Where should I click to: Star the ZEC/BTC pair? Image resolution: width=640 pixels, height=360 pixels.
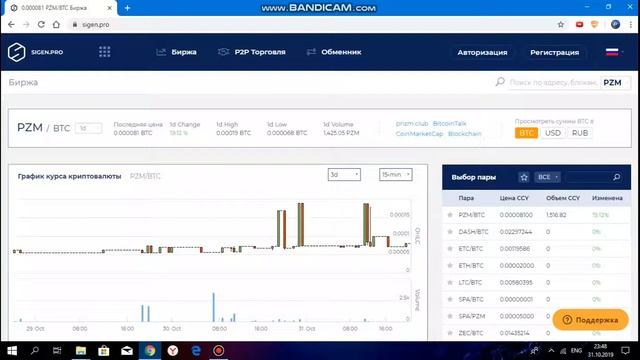pos(450,333)
